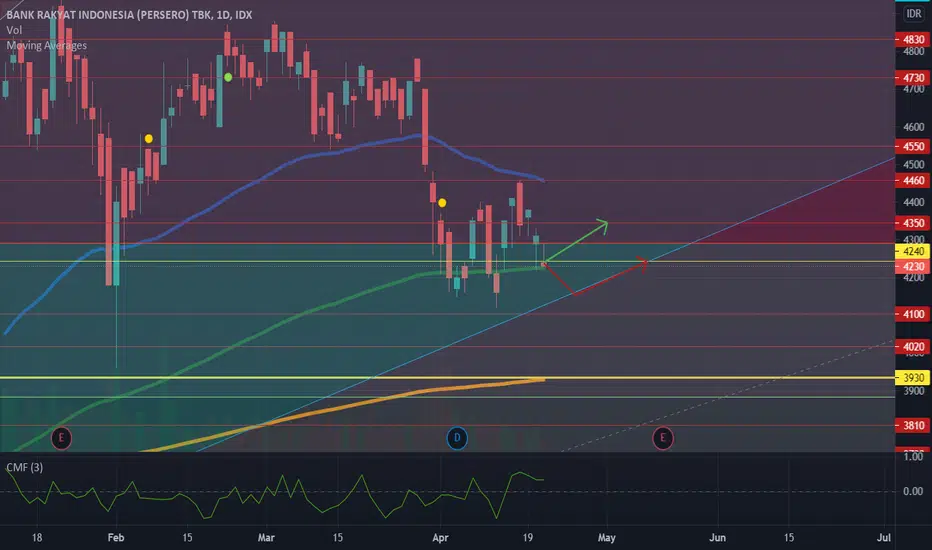The width and height of the screenshot is (932, 550).
Task: Click the Mar date label on time axis
Action: 266,538
